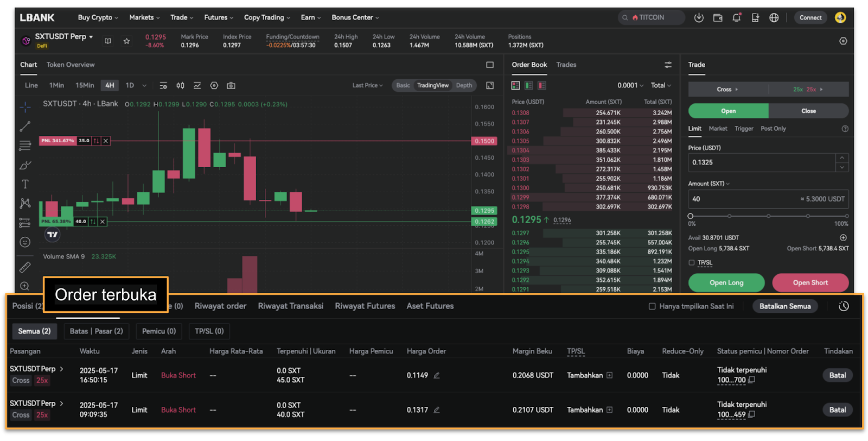Show both bids and asks order book view
Image resolution: width=868 pixels, height=441 pixels.
(x=515, y=85)
